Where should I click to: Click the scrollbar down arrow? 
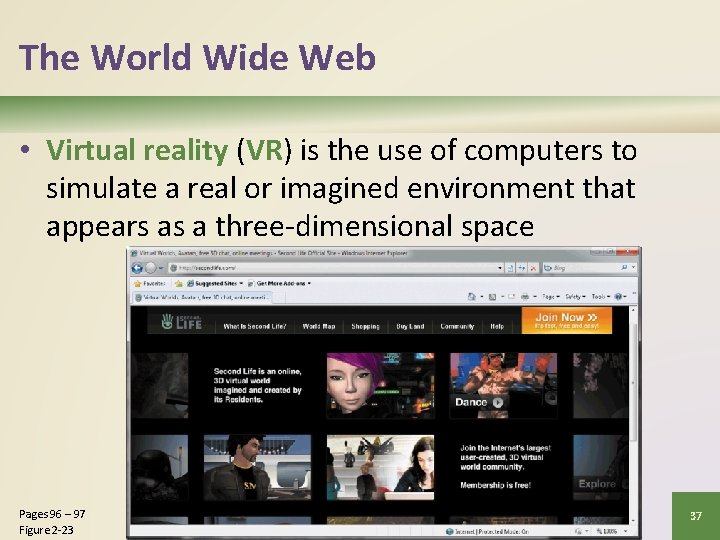tap(633, 521)
